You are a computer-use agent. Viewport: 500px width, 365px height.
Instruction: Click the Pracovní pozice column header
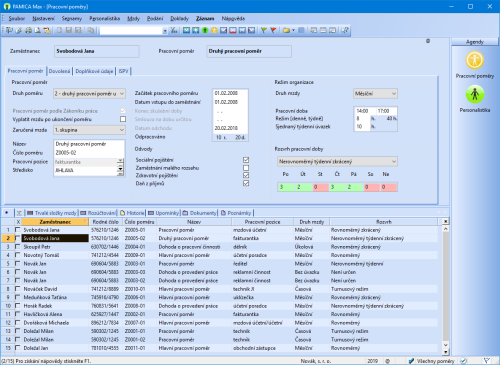tap(262, 222)
